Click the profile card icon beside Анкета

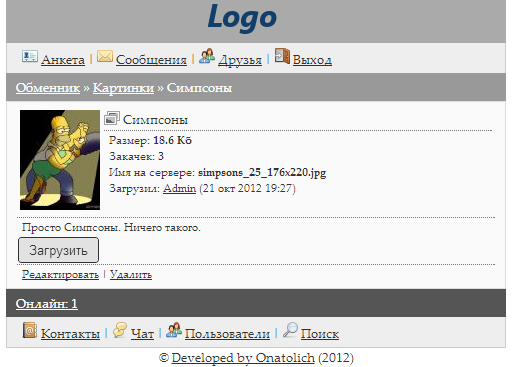coord(30,56)
